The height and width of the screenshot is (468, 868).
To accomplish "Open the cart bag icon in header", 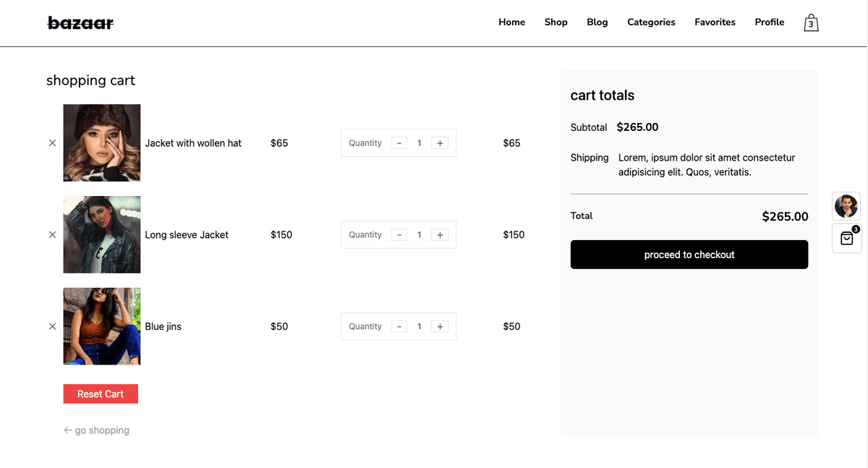I will pyautogui.click(x=811, y=23).
